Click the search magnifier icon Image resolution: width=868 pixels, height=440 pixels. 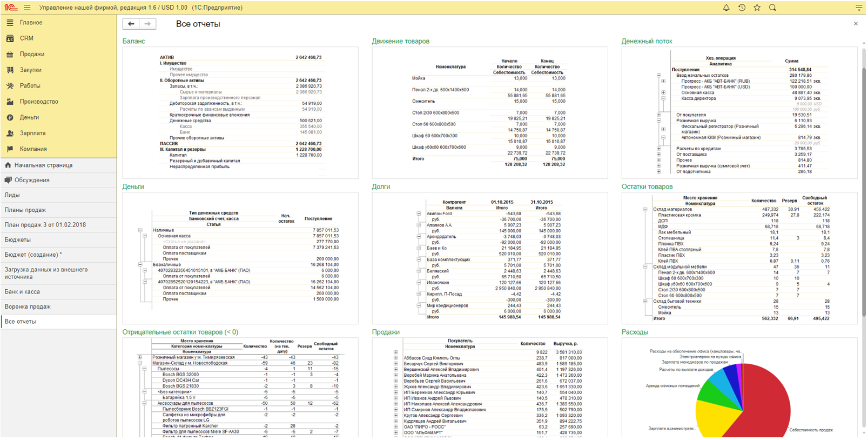(x=772, y=8)
